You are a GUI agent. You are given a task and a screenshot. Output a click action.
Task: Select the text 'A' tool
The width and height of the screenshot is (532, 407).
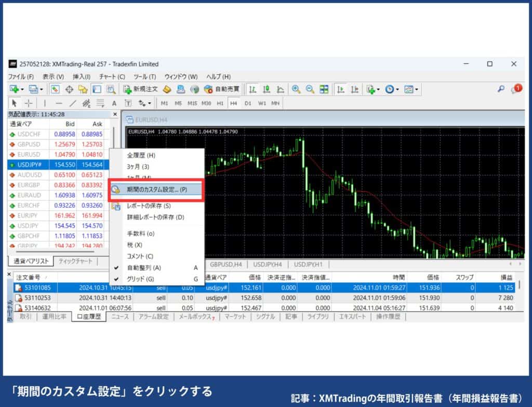coord(114,103)
